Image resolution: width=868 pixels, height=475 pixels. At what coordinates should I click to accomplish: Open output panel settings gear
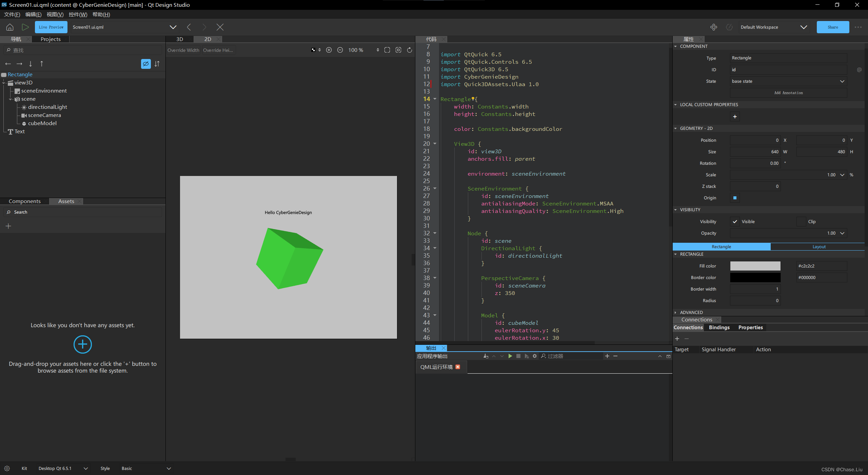point(535,356)
